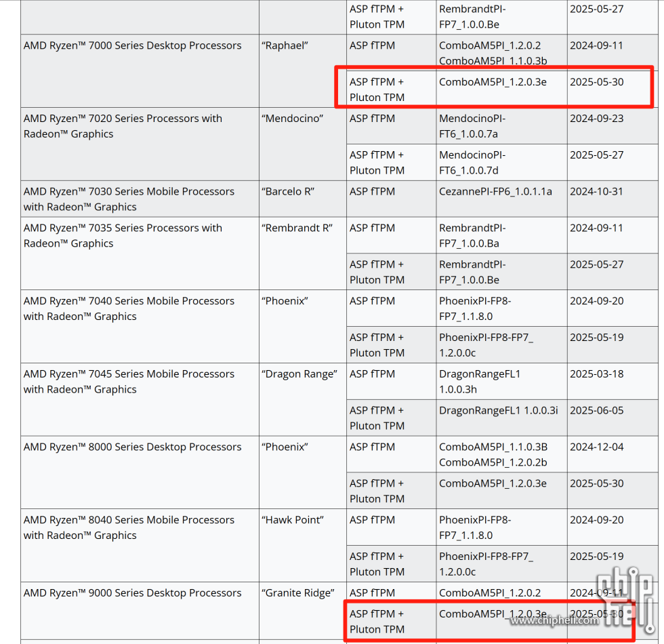664x644 pixels.
Task: Click ASP fTPM + Pluton TPM in the Granite Ridge row
Action: pyautogui.click(x=392, y=622)
